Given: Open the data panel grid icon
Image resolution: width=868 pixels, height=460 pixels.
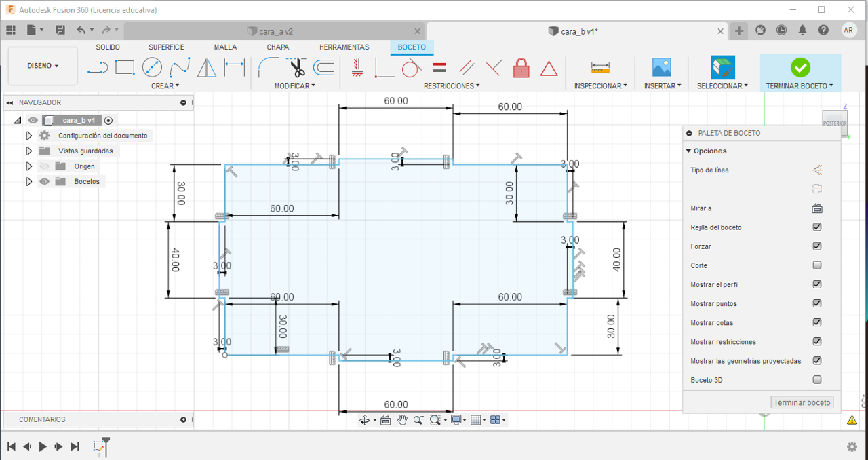Looking at the screenshot, I should 11,30.
